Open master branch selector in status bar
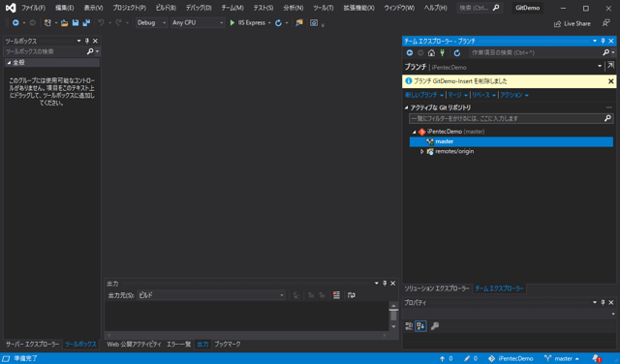Image resolution: width=620 pixels, height=364 pixels. 562,358
